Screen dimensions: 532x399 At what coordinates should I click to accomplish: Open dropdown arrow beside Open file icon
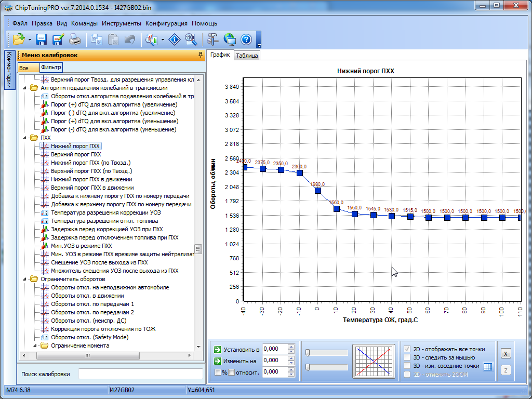click(30, 39)
